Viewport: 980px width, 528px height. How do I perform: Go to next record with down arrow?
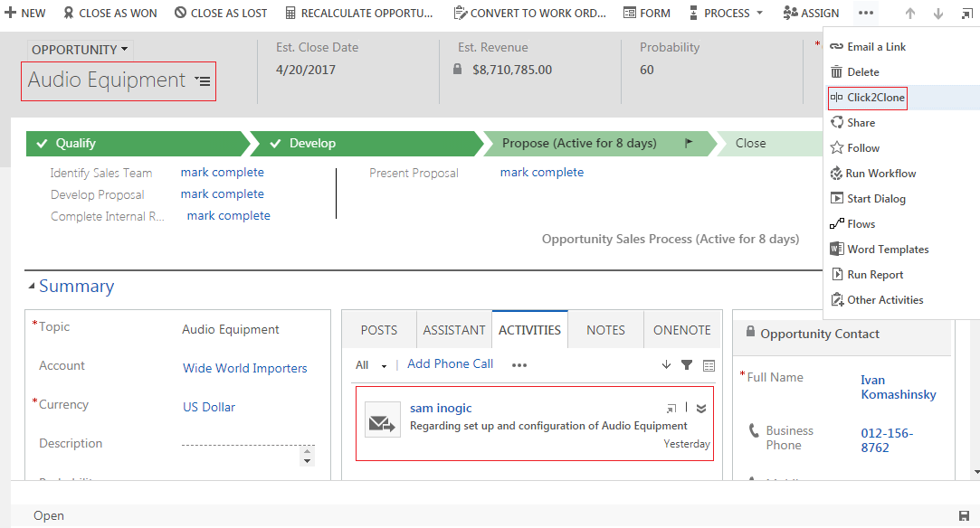pyautogui.click(x=938, y=14)
